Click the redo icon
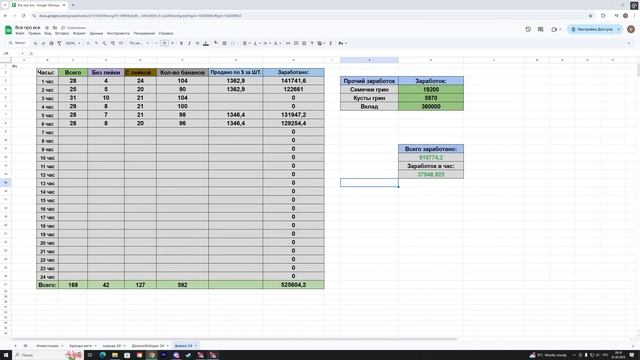The image size is (640, 360). [x=43, y=43]
